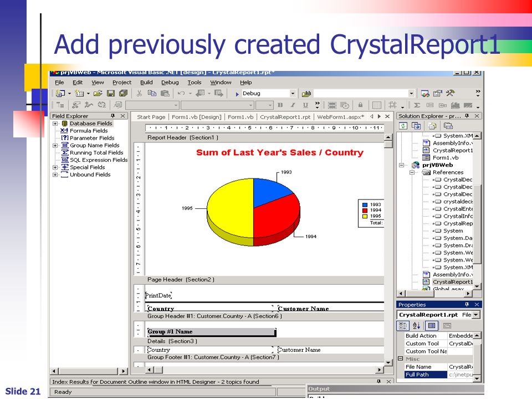Expand Special Fields node
This screenshot has height=399, width=532.
(x=55, y=167)
